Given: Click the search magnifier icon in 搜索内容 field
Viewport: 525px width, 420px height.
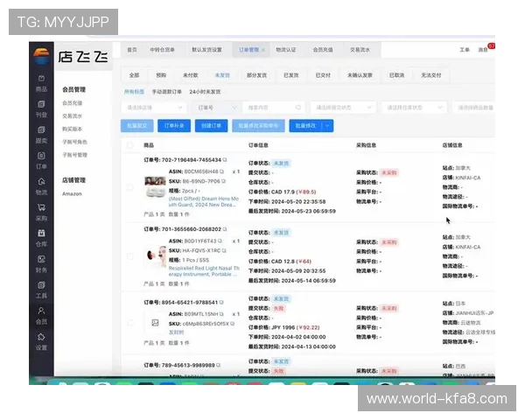Looking at the screenshot, I should pos(298,108).
